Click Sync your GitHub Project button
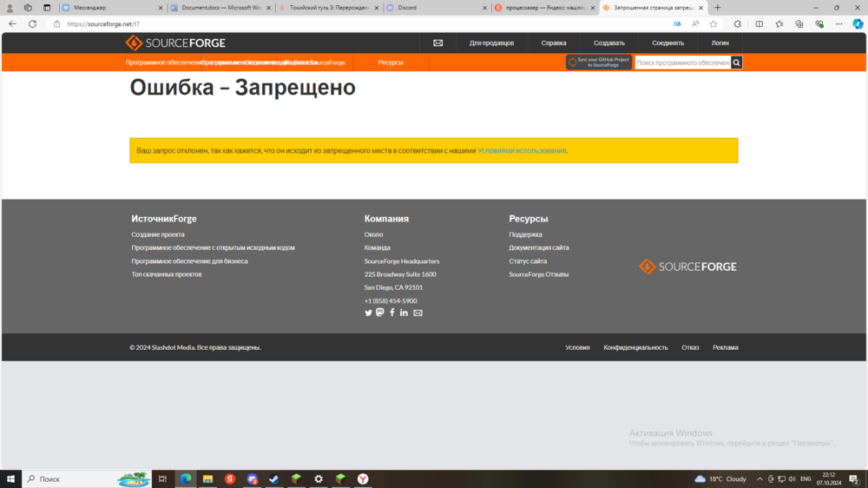868x488 pixels. [x=598, y=62]
